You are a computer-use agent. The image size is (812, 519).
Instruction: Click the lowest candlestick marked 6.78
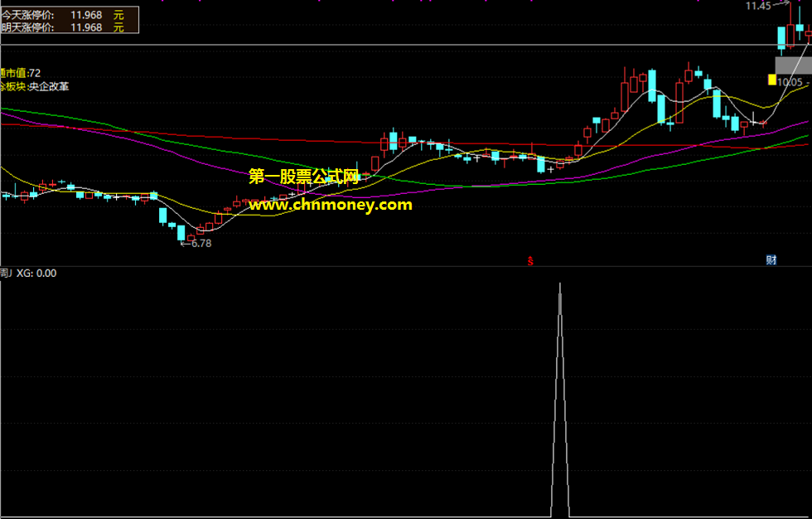coord(181,233)
